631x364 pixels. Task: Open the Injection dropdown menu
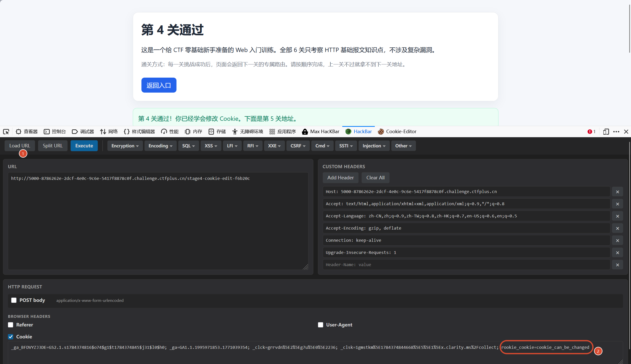click(x=374, y=146)
